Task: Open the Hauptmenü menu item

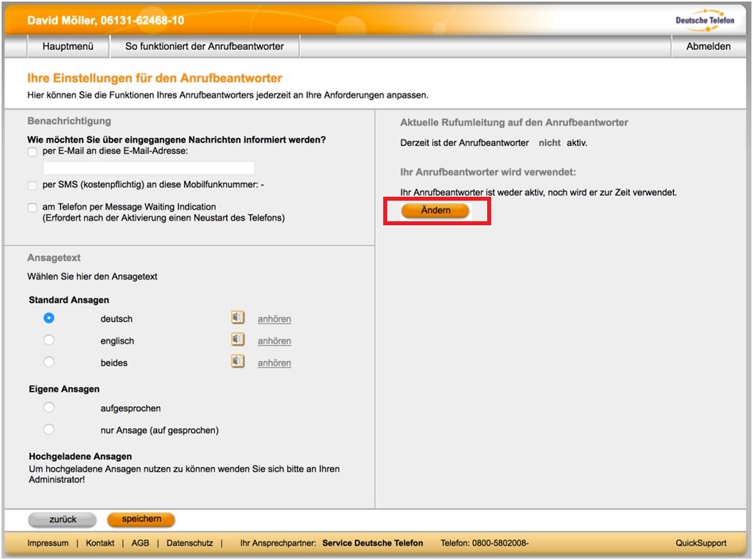Action: (x=68, y=47)
